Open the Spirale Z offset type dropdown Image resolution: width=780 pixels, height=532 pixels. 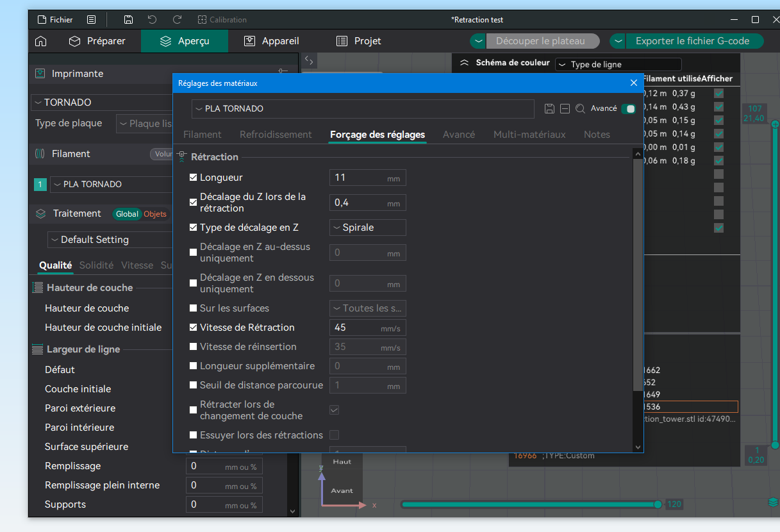[368, 228]
